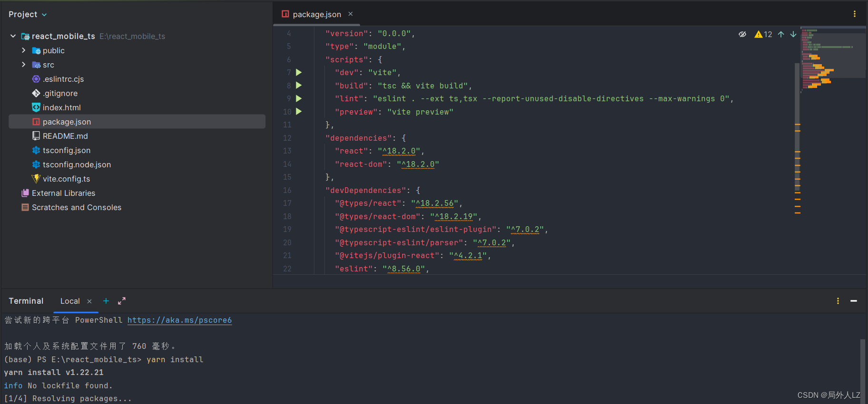Open editor tab options three-dot menu
The height and width of the screenshot is (404, 868).
855,14
